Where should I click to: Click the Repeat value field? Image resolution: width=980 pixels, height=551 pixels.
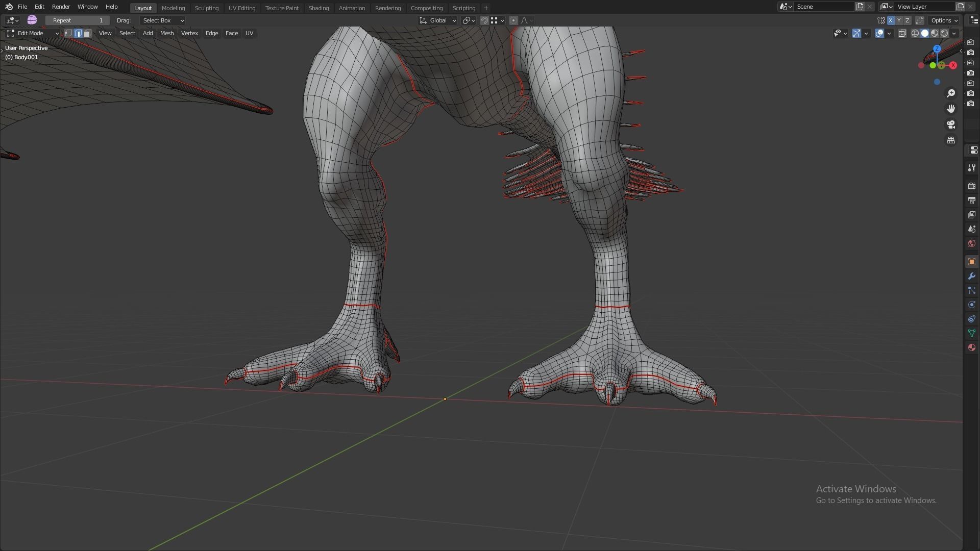(78, 20)
